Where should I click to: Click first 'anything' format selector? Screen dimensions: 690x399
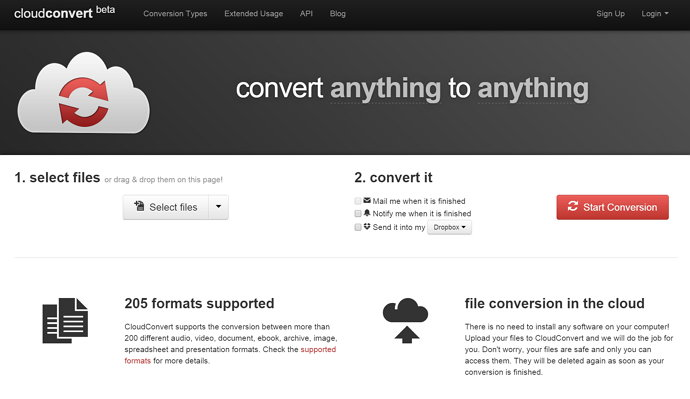pos(385,88)
